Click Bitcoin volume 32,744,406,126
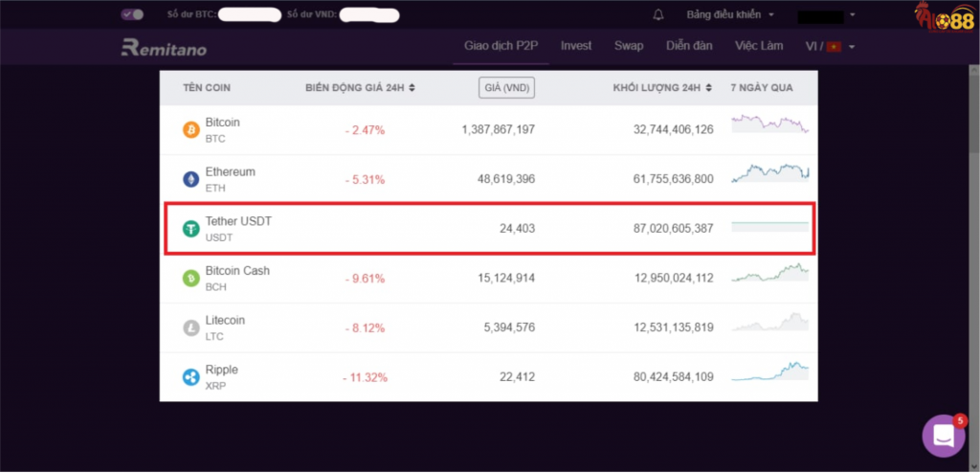The height and width of the screenshot is (473, 980). coord(673,130)
